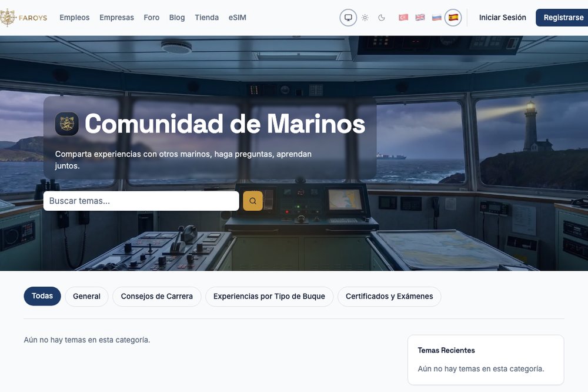
Task: Focus the Buscar temas search field
Action: (x=141, y=201)
